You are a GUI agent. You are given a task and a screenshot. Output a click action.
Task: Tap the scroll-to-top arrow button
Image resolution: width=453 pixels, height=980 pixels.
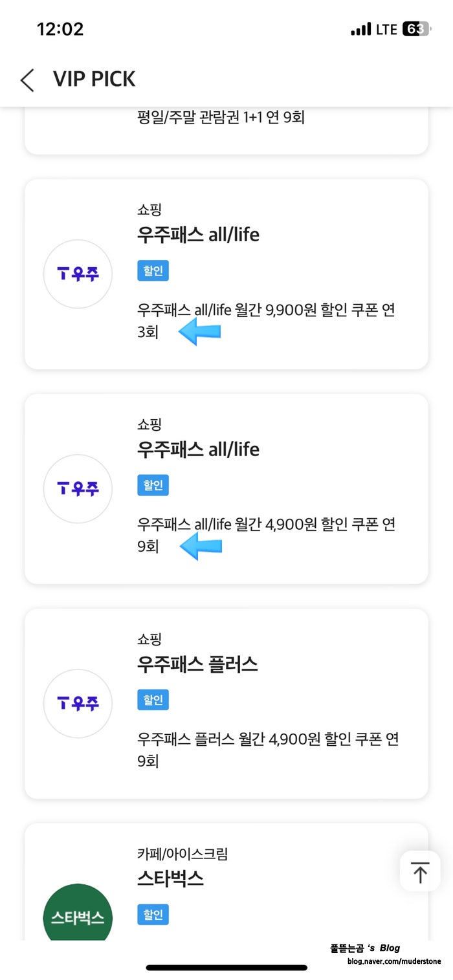(x=420, y=872)
